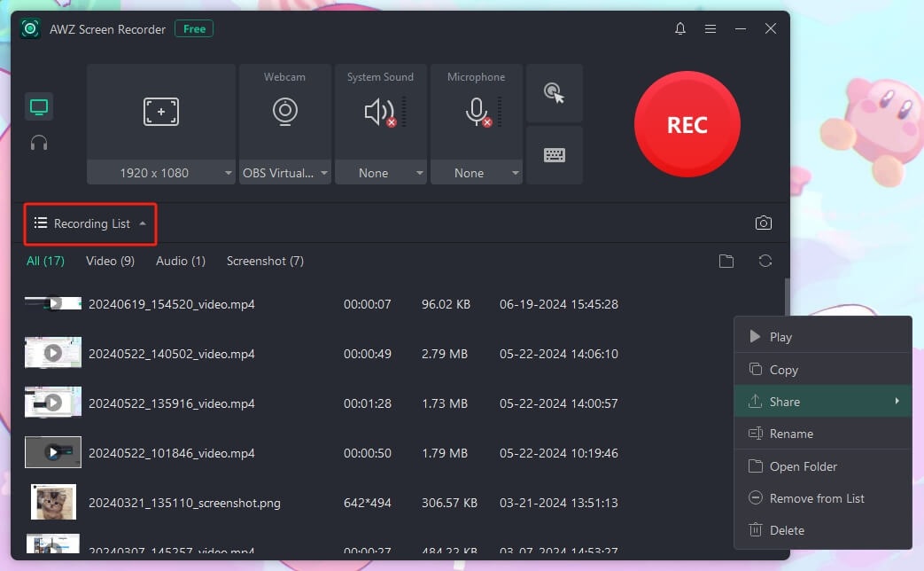924x571 pixels.
Task: Open the 1920 x 1080 resolution dropdown
Action: [x=161, y=173]
